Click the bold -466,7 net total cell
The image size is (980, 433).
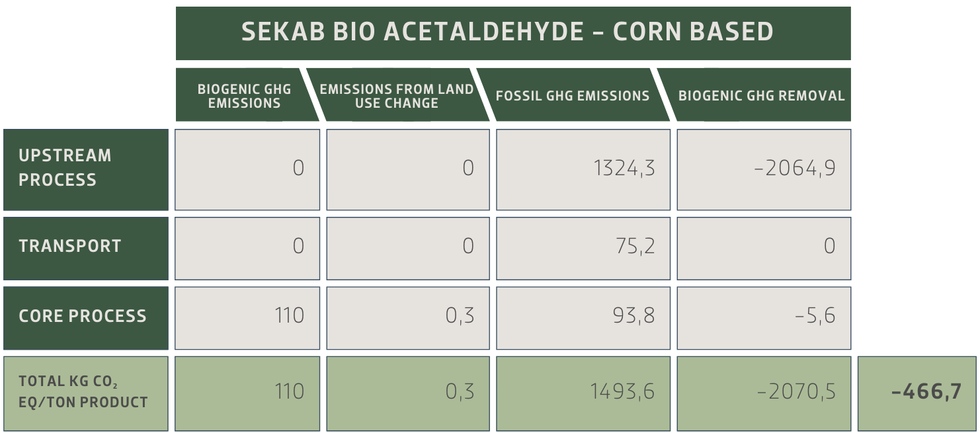917,393
